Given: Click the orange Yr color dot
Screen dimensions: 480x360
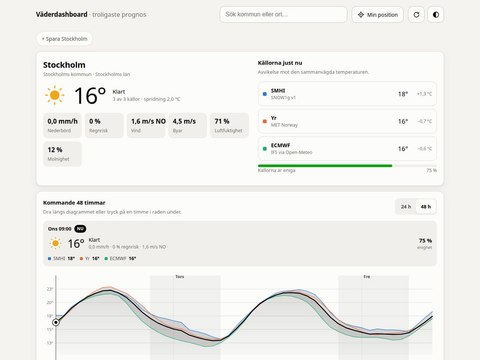Looking at the screenshot, I should 265,121.
